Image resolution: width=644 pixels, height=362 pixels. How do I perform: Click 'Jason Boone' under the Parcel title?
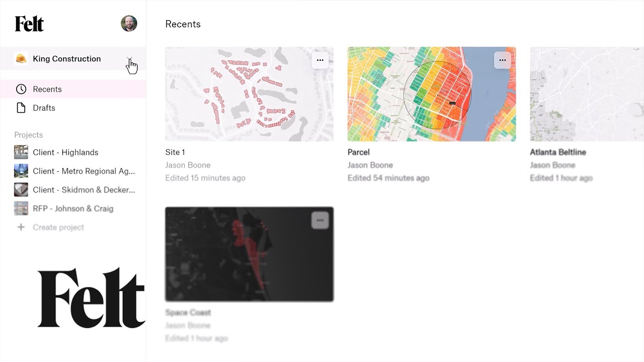370,165
